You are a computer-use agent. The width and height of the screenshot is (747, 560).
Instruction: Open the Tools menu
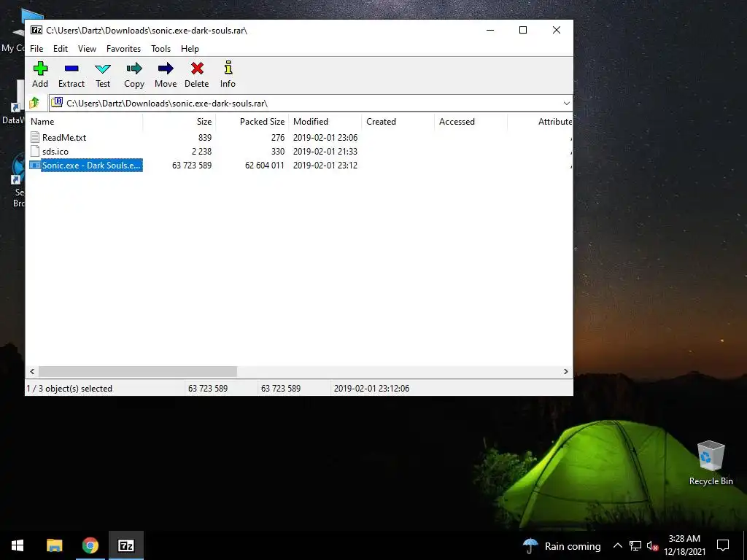160,49
